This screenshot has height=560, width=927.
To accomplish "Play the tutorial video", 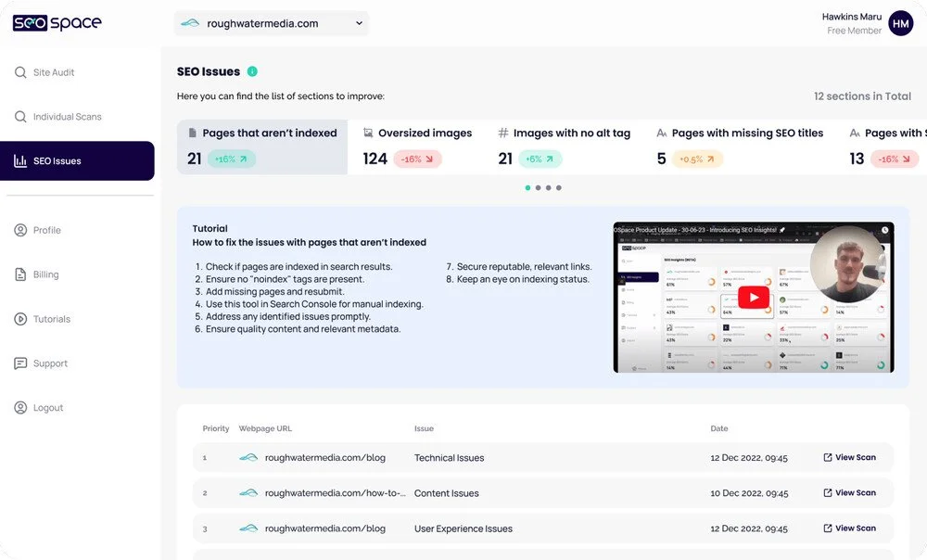I will (x=752, y=297).
